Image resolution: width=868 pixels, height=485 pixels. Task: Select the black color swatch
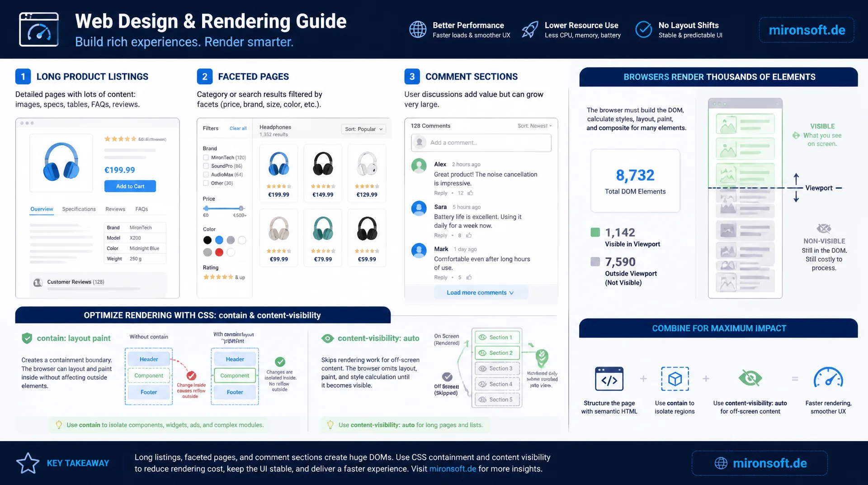pyautogui.click(x=208, y=240)
